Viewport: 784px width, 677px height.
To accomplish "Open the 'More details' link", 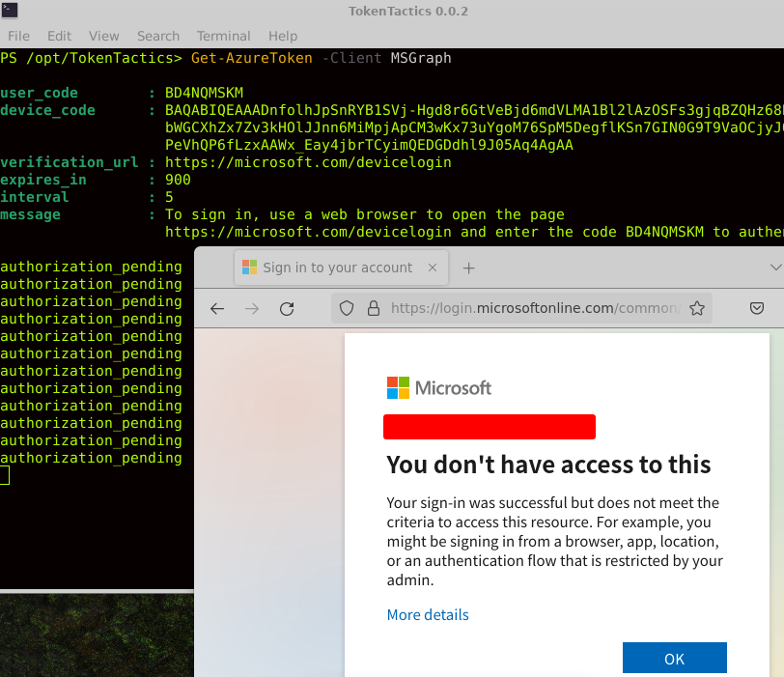I will 428,614.
